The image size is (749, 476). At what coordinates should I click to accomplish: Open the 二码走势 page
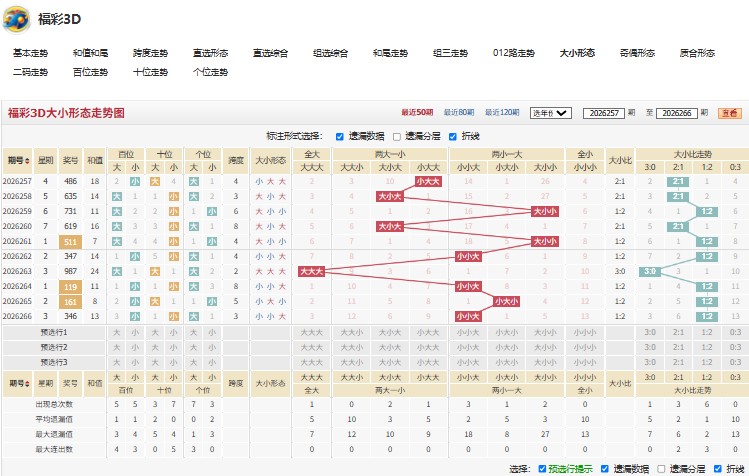click(x=30, y=72)
